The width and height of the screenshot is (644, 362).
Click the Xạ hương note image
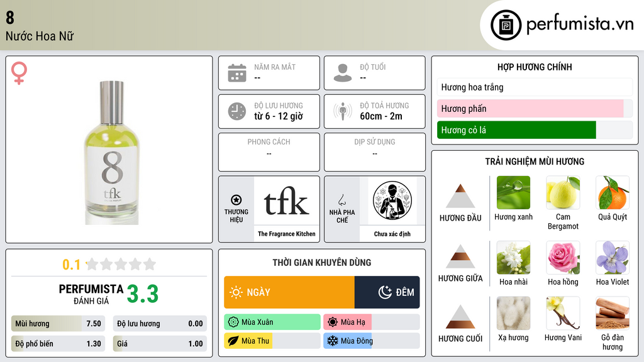[513, 313]
